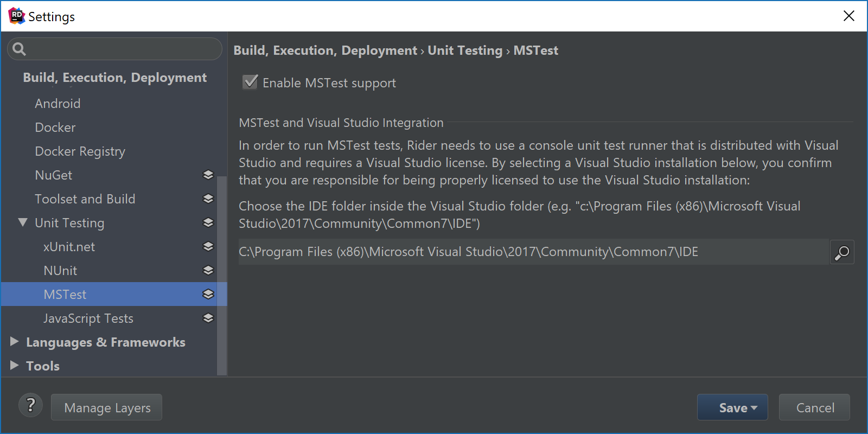Open Toolset and Build settings
The image size is (868, 434).
[85, 199]
